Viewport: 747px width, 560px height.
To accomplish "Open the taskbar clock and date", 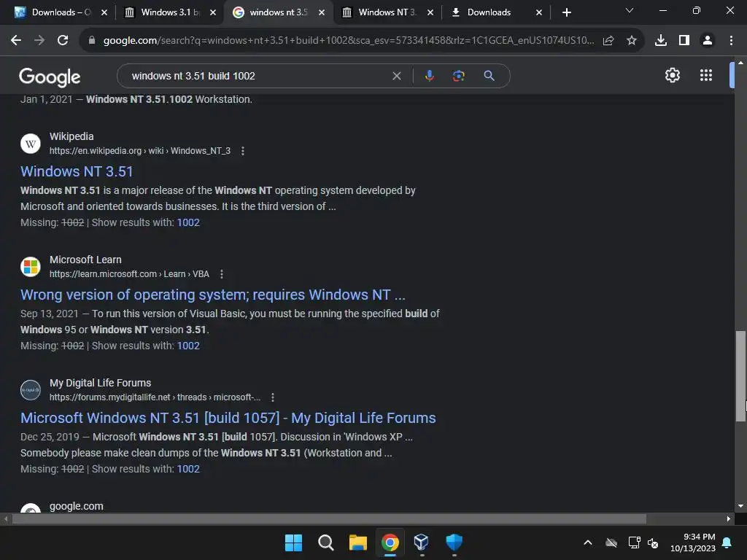I will (x=693, y=542).
